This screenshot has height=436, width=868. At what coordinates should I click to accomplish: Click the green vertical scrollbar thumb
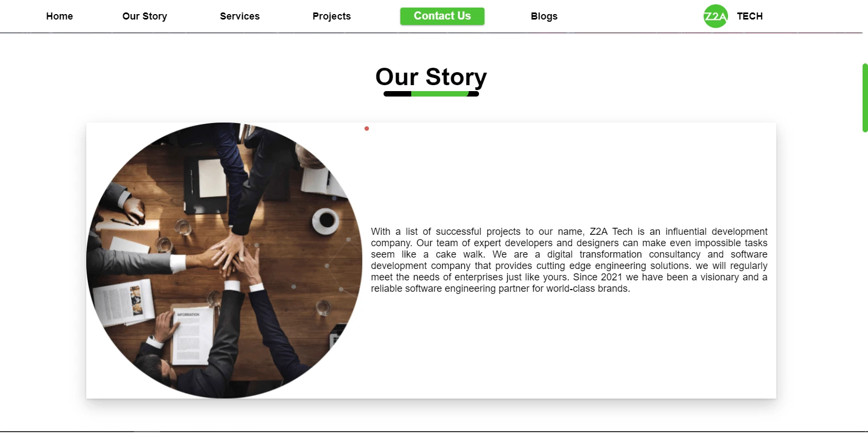click(x=865, y=98)
